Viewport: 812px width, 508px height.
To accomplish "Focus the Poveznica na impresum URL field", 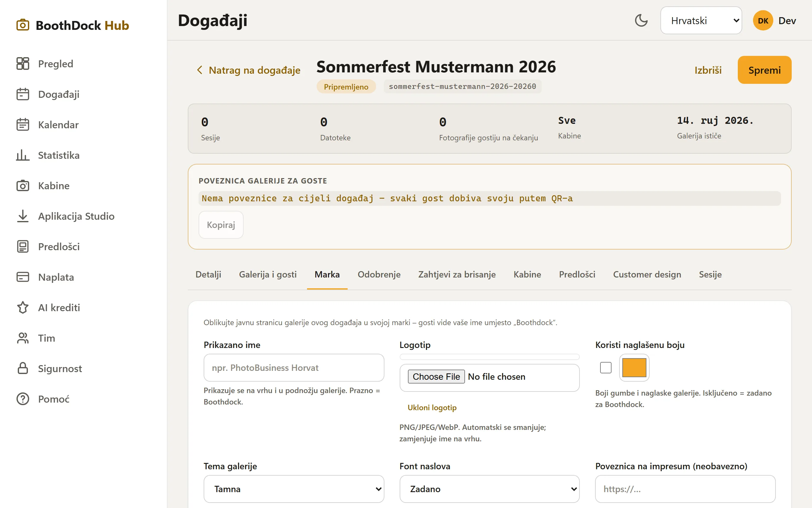I will click(685, 489).
